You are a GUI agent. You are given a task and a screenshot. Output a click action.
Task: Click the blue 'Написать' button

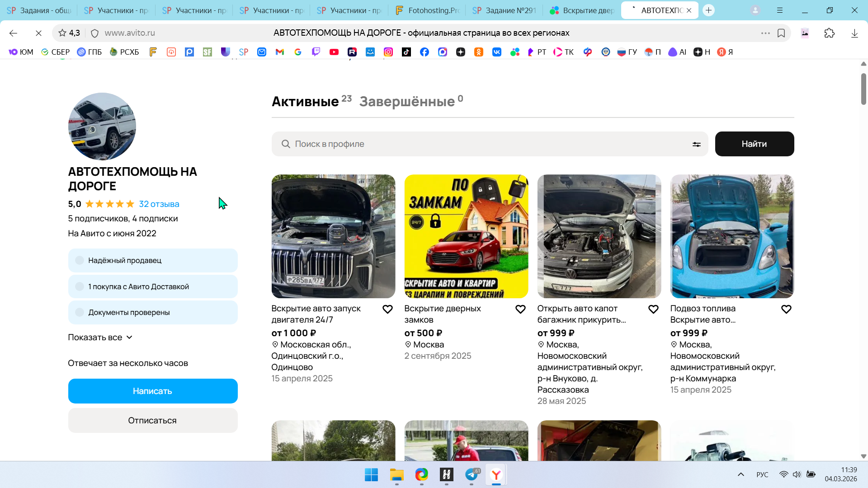click(153, 391)
